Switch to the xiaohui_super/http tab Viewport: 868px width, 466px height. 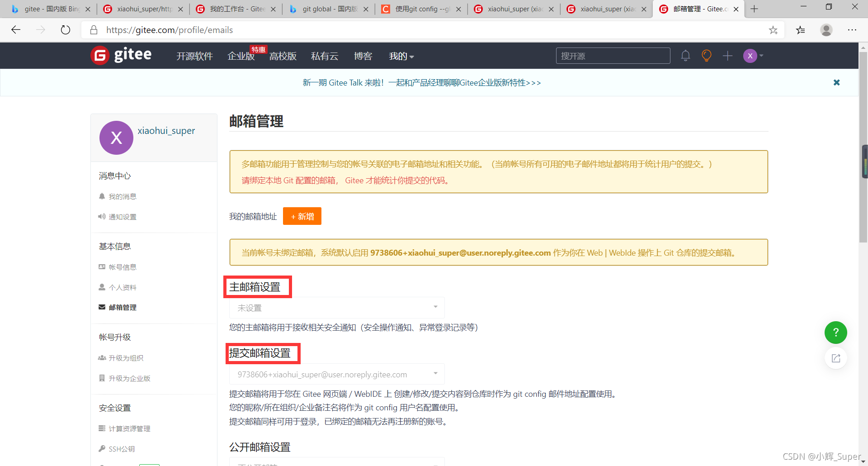[142, 9]
